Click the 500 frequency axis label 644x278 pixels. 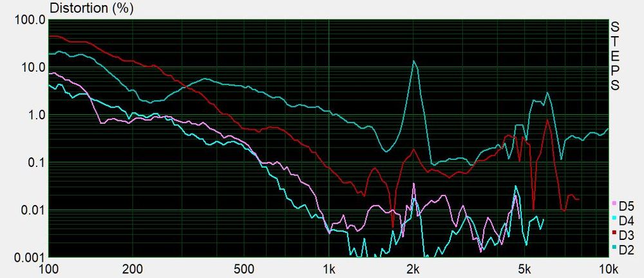pyautogui.click(x=244, y=270)
